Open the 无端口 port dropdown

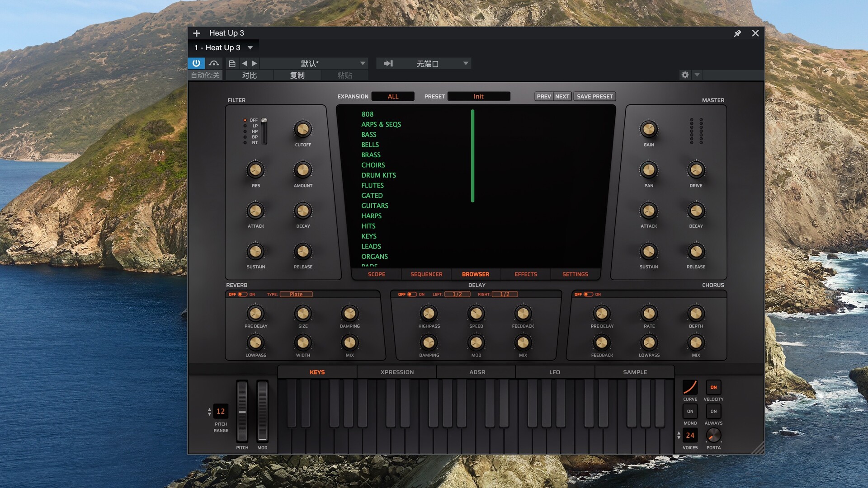[x=428, y=64]
